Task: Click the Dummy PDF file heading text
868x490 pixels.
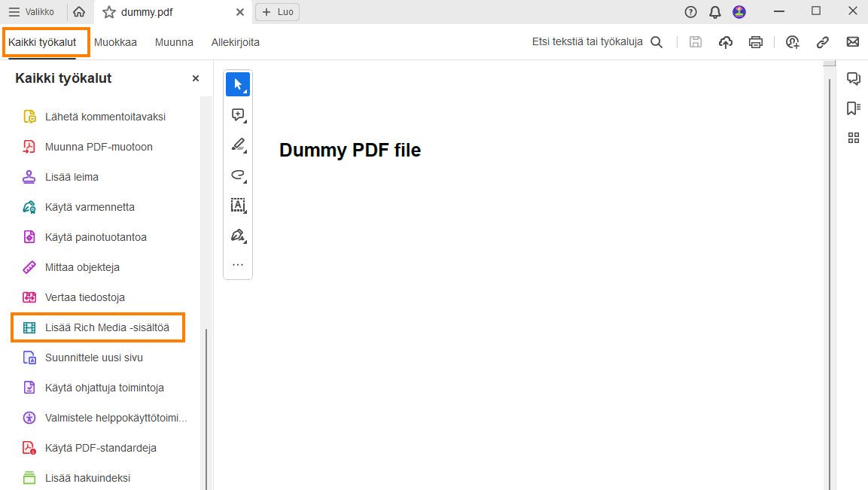Action: click(350, 150)
